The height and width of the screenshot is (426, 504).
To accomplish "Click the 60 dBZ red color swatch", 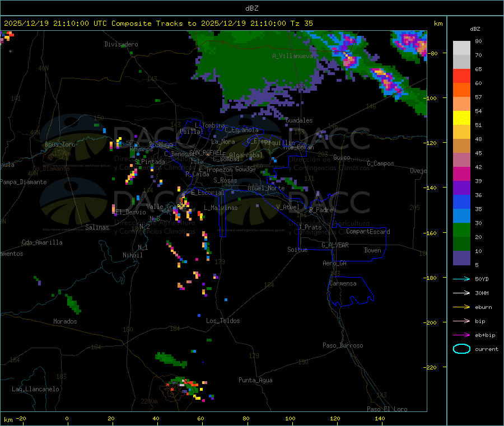I will coord(461,76).
